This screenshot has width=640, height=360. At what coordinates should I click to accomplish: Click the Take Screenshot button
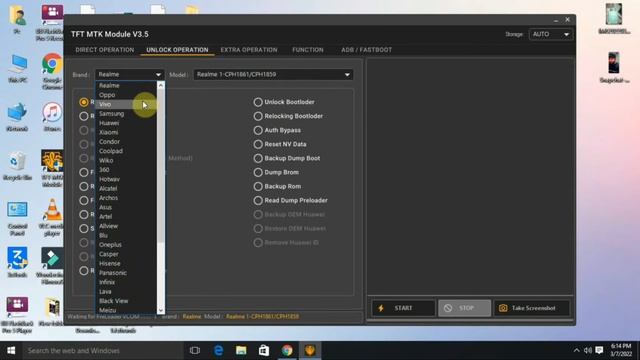click(532, 308)
